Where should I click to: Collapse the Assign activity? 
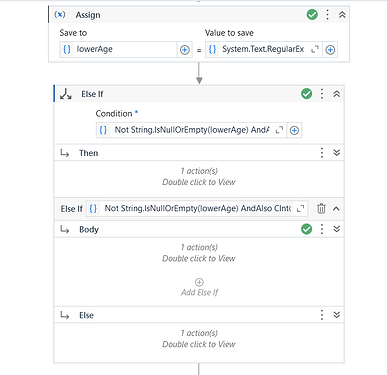click(342, 15)
